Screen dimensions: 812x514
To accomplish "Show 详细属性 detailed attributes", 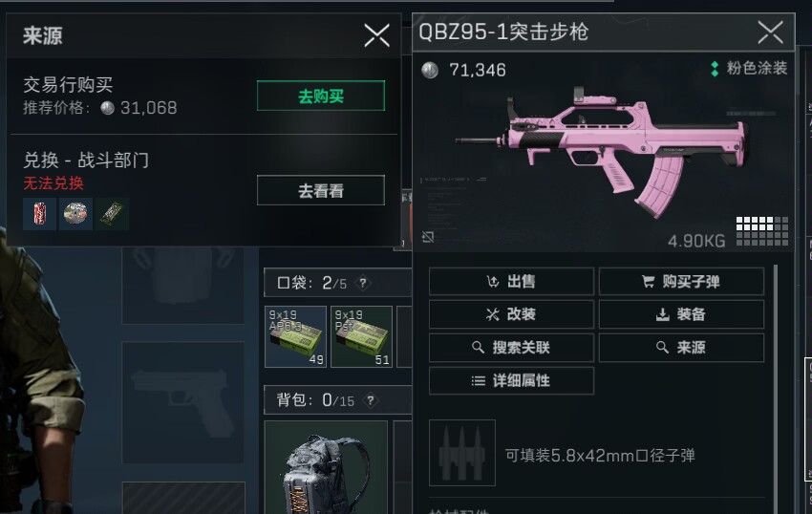I will pyautogui.click(x=511, y=381).
